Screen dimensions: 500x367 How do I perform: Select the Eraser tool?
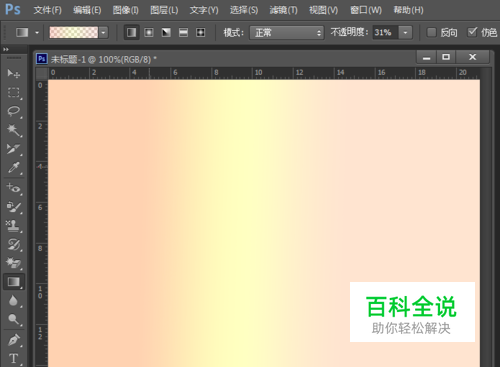pos(14,263)
